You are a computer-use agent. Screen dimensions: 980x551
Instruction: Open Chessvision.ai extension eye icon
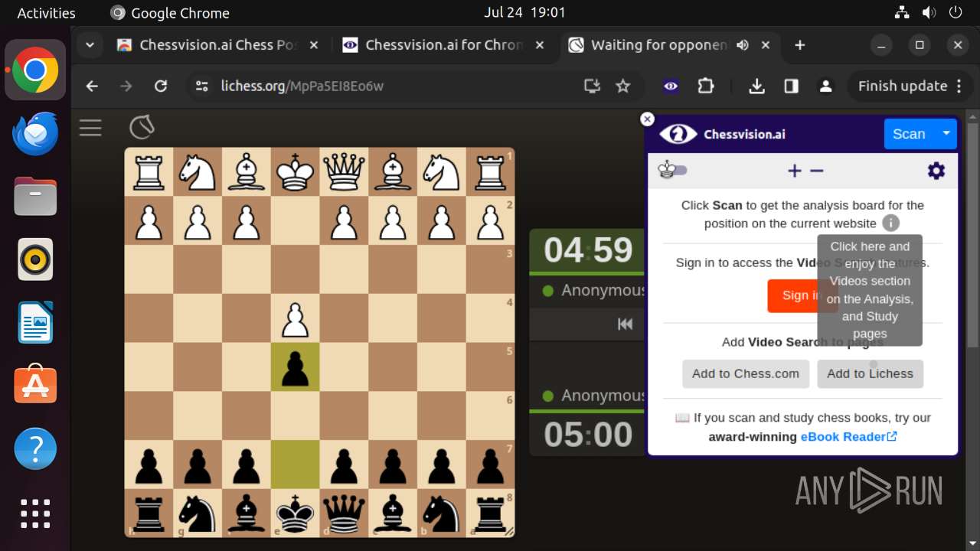pyautogui.click(x=671, y=86)
